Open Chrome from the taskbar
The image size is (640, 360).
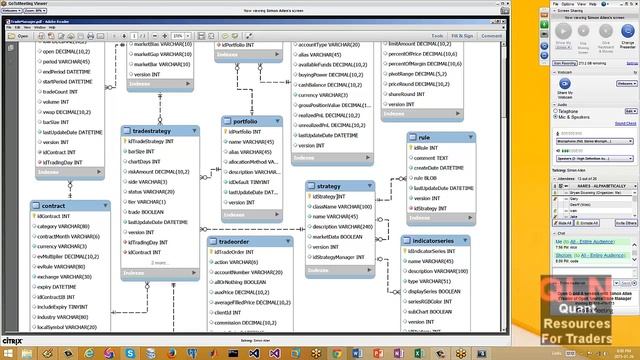pyautogui.click(x=337, y=353)
